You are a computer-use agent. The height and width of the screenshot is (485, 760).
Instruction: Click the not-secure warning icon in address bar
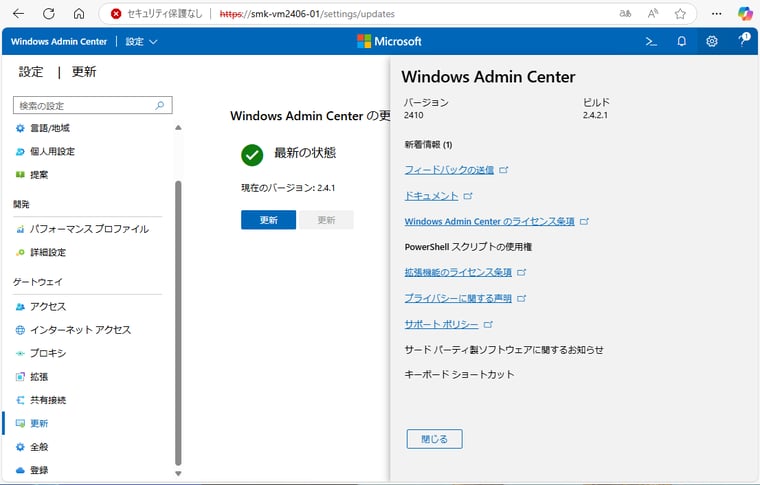point(116,14)
